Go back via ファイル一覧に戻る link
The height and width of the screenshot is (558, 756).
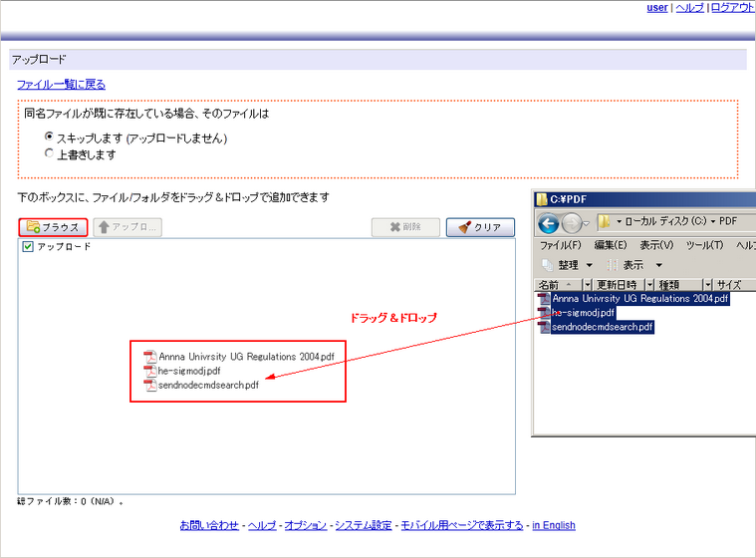point(61,85)
